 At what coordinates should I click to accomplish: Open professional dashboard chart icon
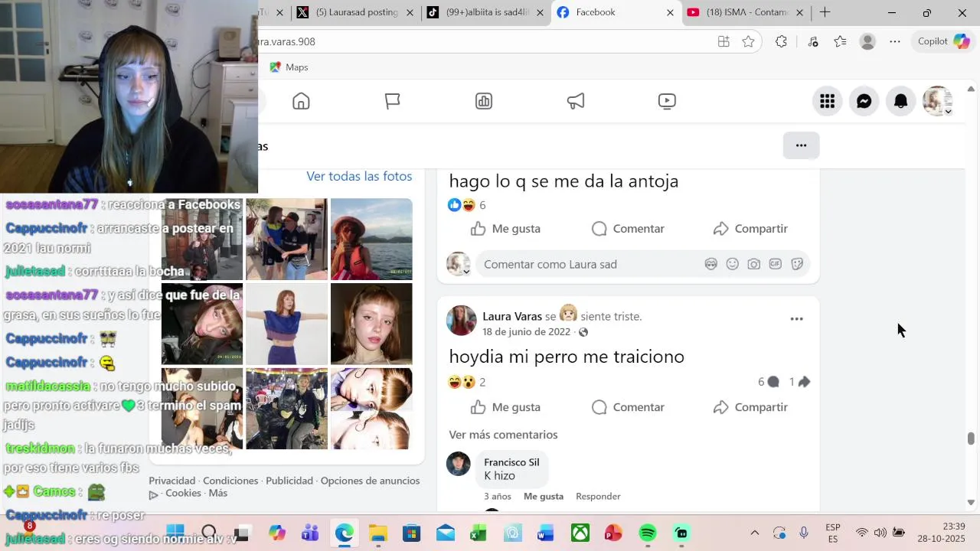[x=484, y=101]
